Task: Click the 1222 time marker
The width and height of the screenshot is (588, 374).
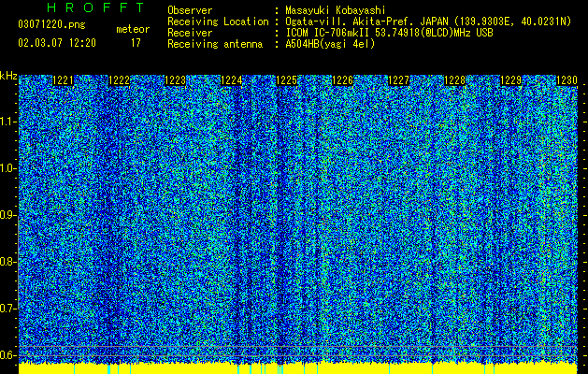Action: pos(119,80)
